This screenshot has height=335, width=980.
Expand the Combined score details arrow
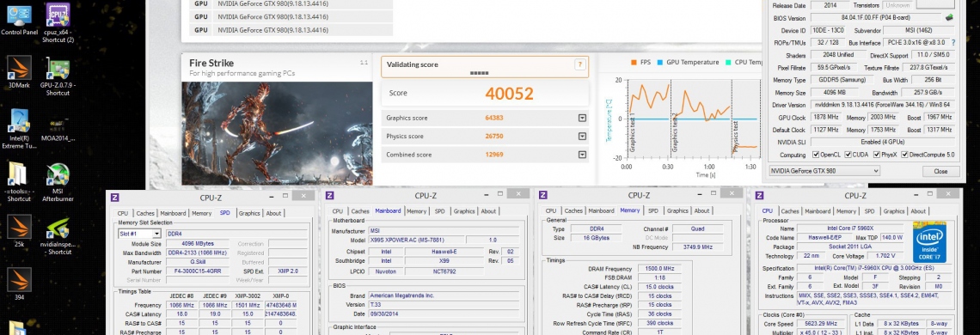point(583,155)
